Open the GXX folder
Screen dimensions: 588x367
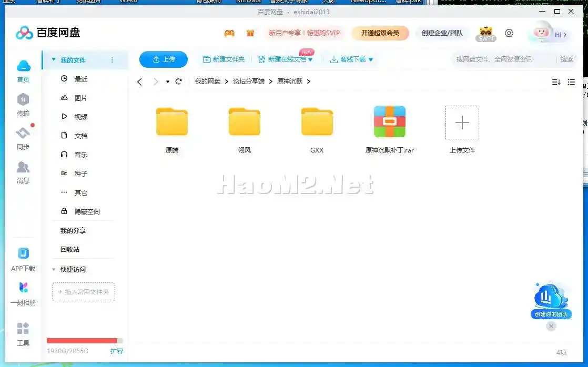(x=317, y=130)
